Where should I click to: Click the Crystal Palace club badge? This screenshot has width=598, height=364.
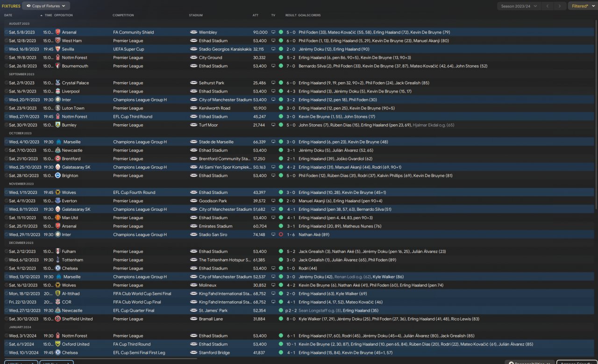click(58, 83)
